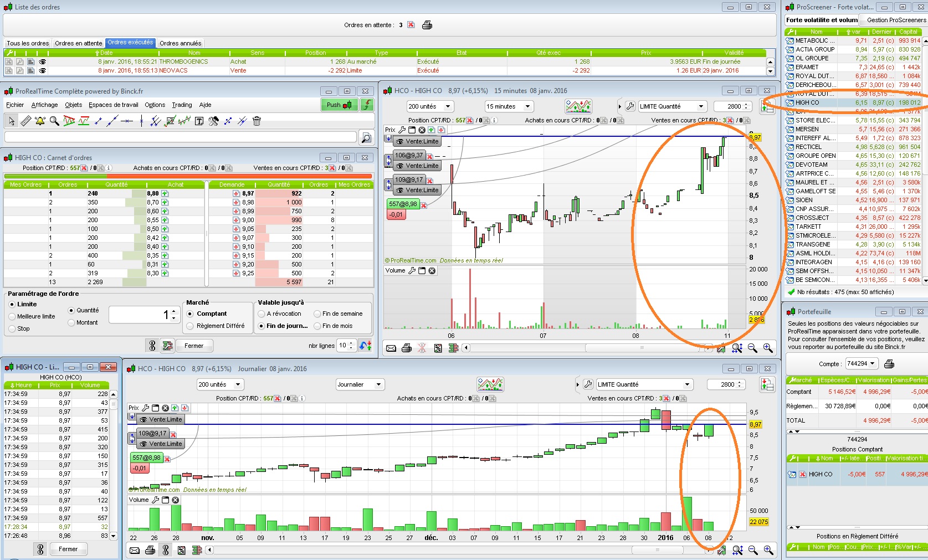Print the pending orders list
This screenshot has width=928, height=560.
(x=427, y=25)
